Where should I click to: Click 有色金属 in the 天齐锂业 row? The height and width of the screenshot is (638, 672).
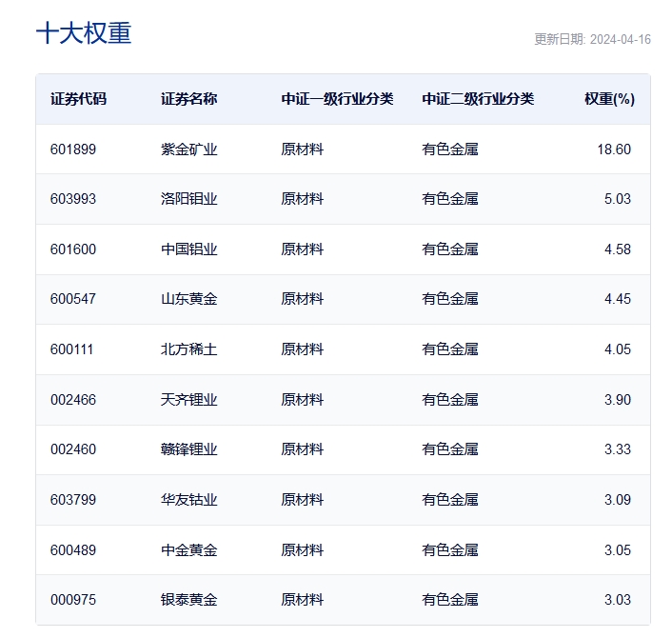click(450, 400)
